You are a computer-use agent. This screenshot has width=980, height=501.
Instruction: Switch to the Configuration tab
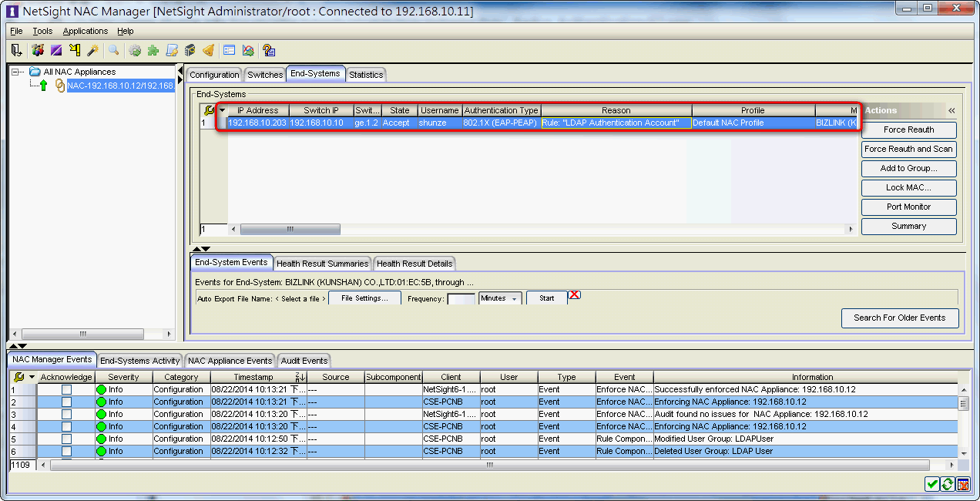click(214, 75)
